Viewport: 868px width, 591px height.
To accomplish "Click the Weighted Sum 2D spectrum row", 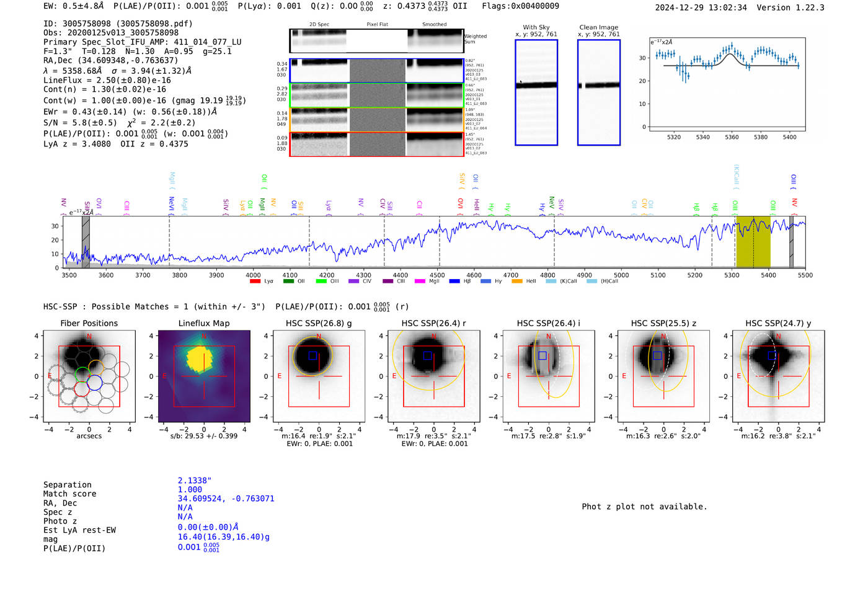I will [376, 41].
